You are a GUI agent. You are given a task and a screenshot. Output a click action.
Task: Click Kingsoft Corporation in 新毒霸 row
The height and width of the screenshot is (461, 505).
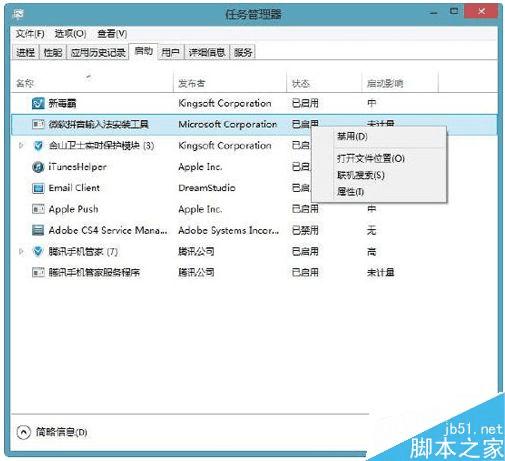tap(225, 103)
